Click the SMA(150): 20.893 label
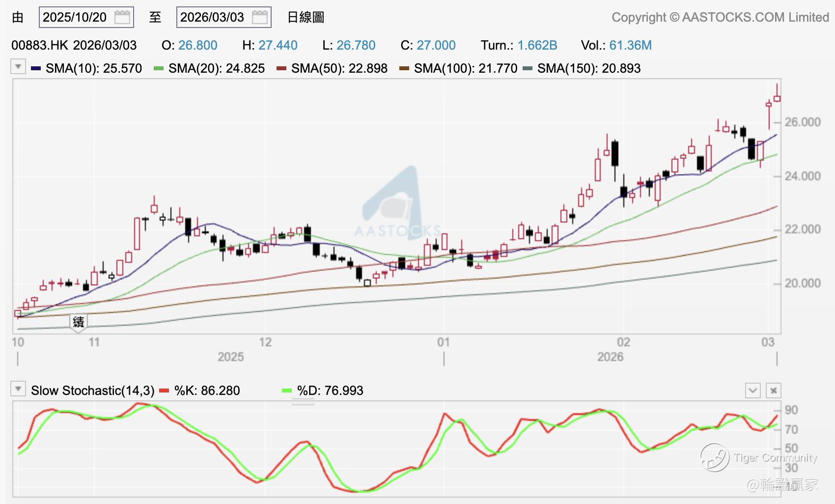The image size is (835, 504). [589, 68]
